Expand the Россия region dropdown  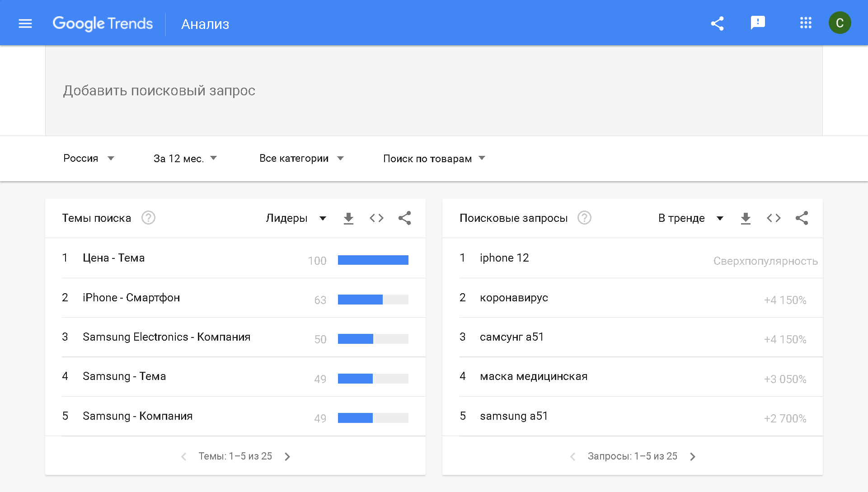(89, 159)
